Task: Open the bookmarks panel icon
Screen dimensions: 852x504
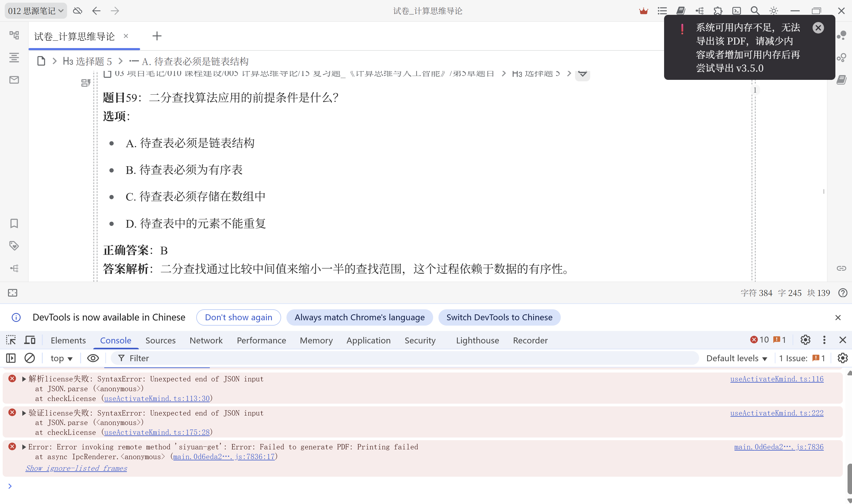Action: click(x=14, y=224)
